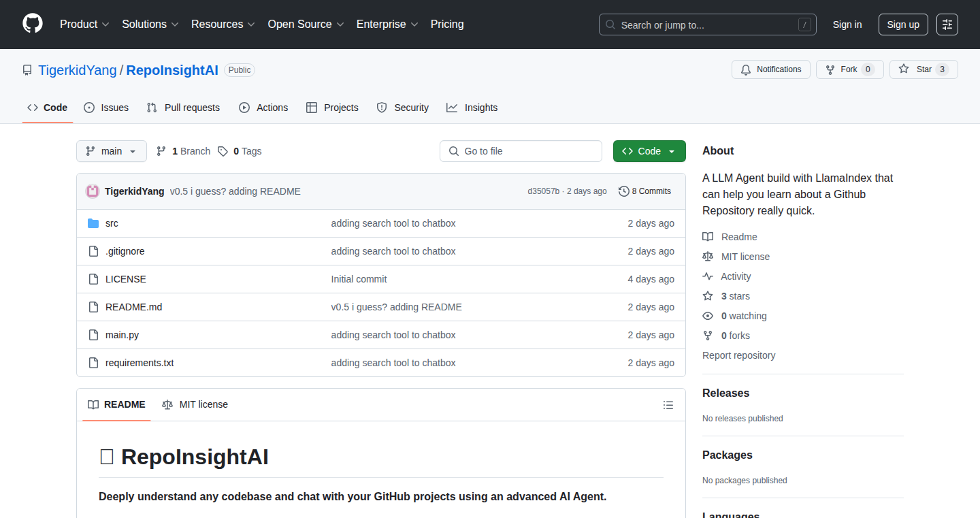Open main.py file

[x=122, y=335]
